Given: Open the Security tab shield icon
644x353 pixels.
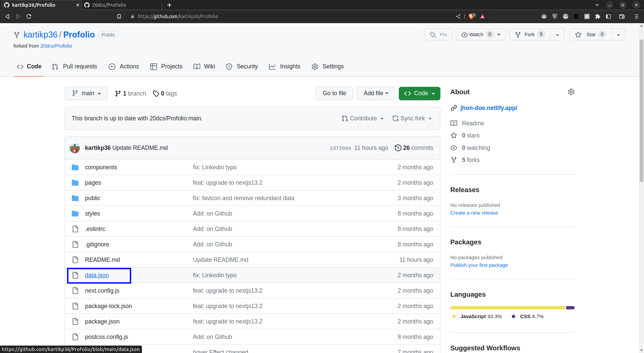Looking at the screenshot, I should click(229, 66).
